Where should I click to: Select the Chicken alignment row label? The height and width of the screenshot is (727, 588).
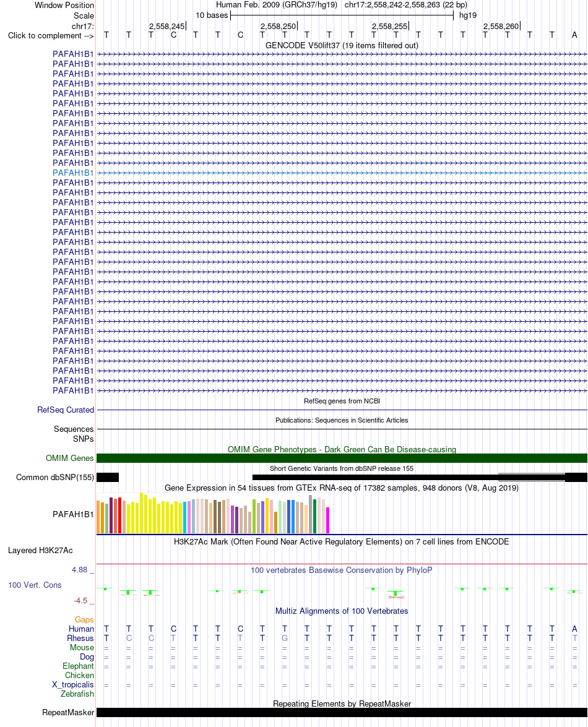(x=79, y=675)
